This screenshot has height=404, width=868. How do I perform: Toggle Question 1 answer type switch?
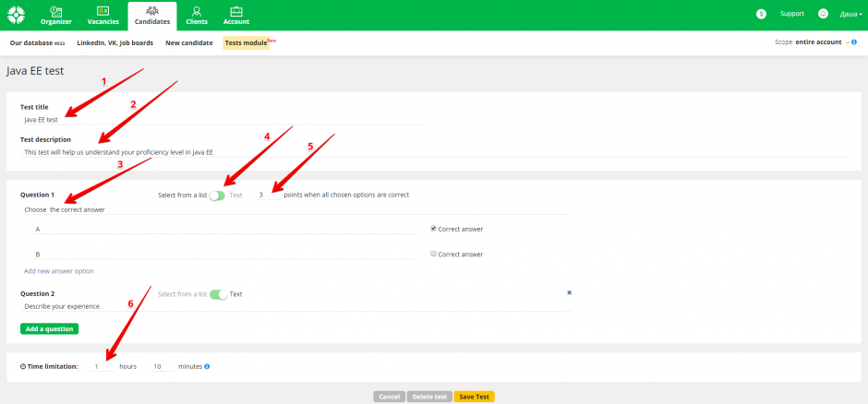tap(217, 196)
